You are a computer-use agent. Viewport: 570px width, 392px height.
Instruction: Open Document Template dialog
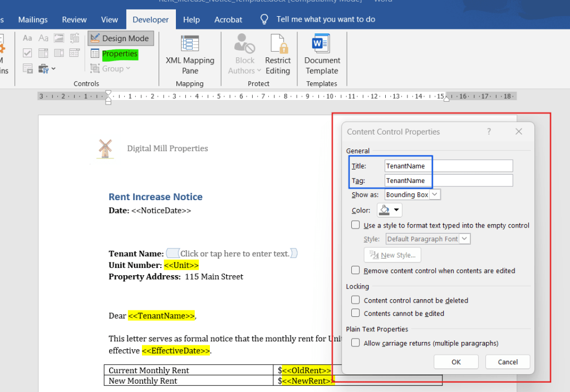pyautogui.click(x=322, y=55)
